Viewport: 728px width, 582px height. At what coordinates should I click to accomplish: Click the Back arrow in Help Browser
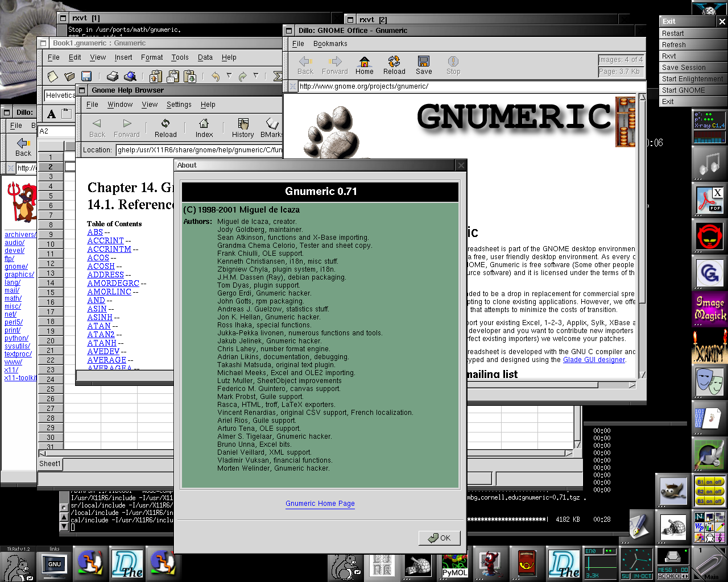tap(97, 128)
